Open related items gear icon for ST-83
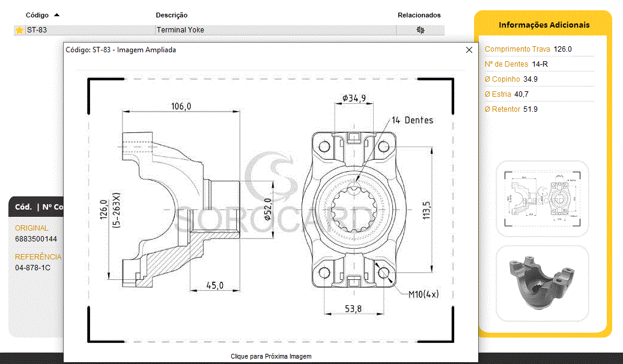This screenshot has height=364, width=623. click(420, 30)
